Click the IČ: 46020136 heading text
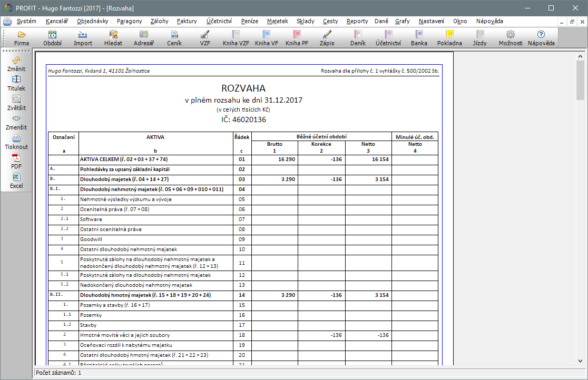588x380 pixels. pos(243,119)
